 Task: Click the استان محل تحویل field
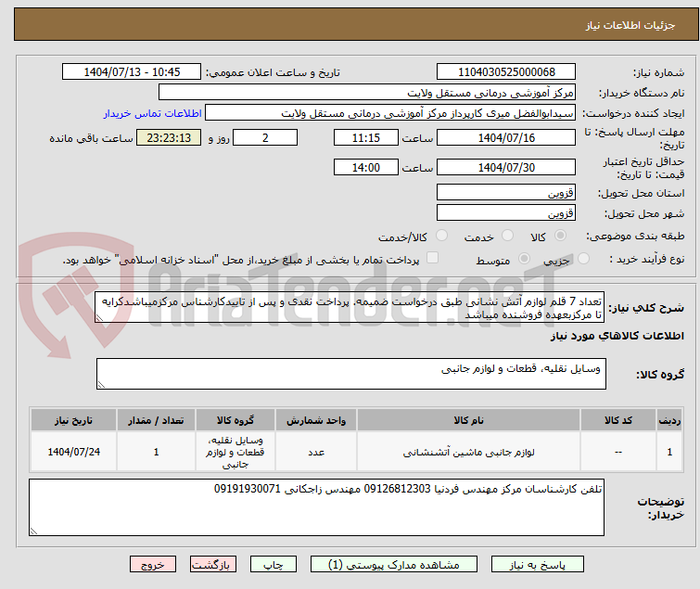(506, 192)
